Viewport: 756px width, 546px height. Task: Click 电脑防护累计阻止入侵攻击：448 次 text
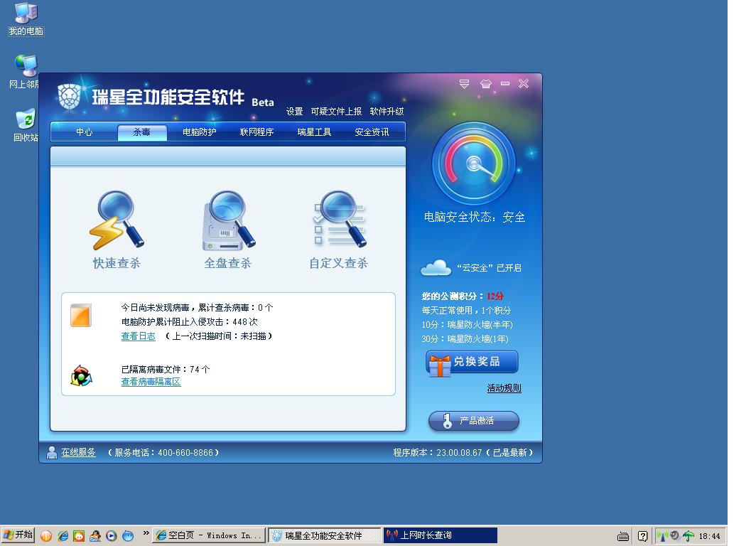(190, 322)
